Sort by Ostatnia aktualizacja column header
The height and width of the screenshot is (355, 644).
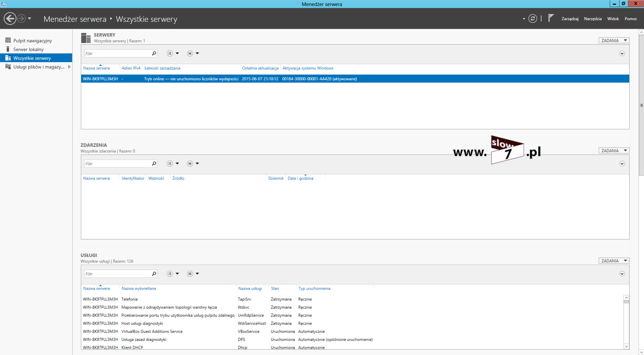(260, 68)
